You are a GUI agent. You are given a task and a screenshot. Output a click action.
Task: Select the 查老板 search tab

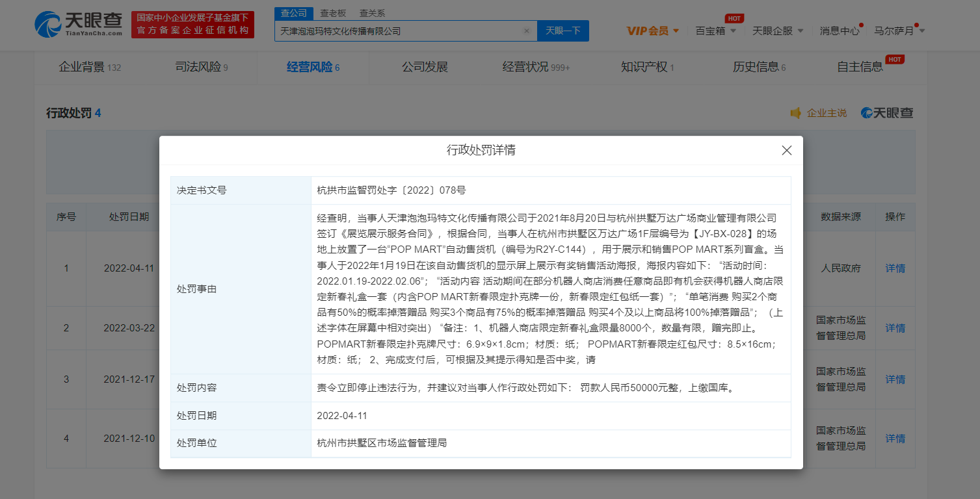tap(333, 13)
